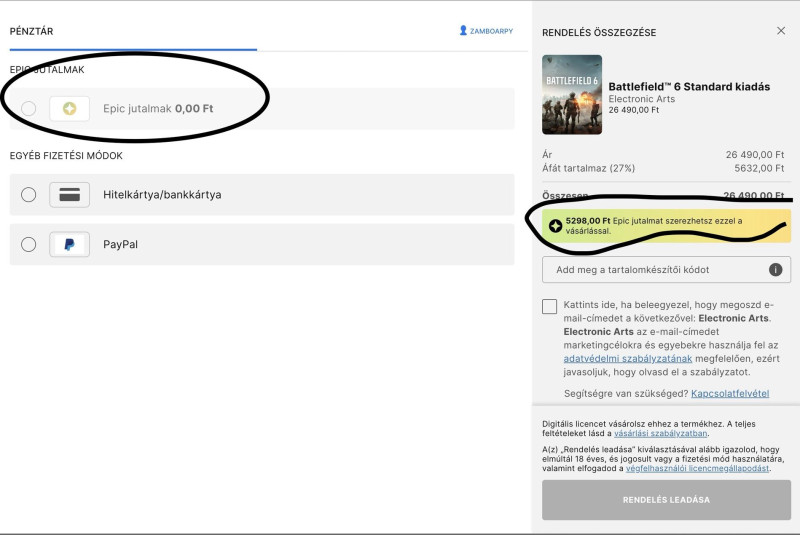Tick the Electronic Arts email sharing checkbox

549,306
